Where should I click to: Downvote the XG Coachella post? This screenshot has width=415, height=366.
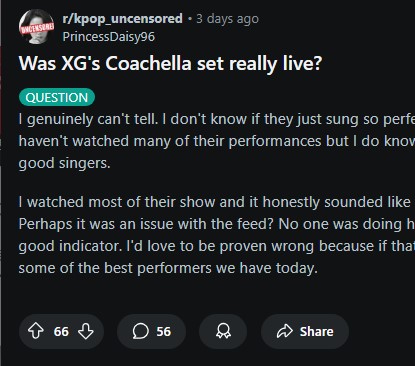[86, 331]
